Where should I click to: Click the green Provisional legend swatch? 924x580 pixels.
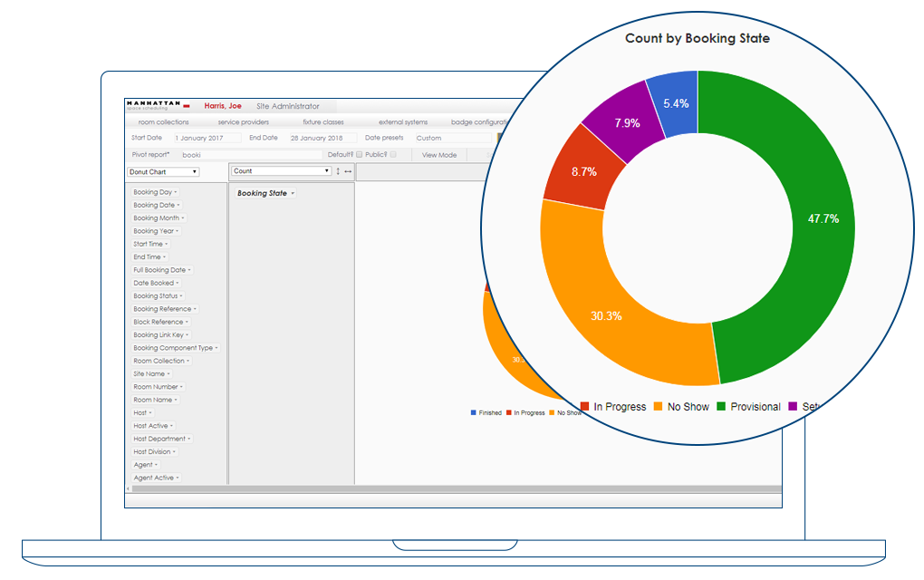point(721,406)
